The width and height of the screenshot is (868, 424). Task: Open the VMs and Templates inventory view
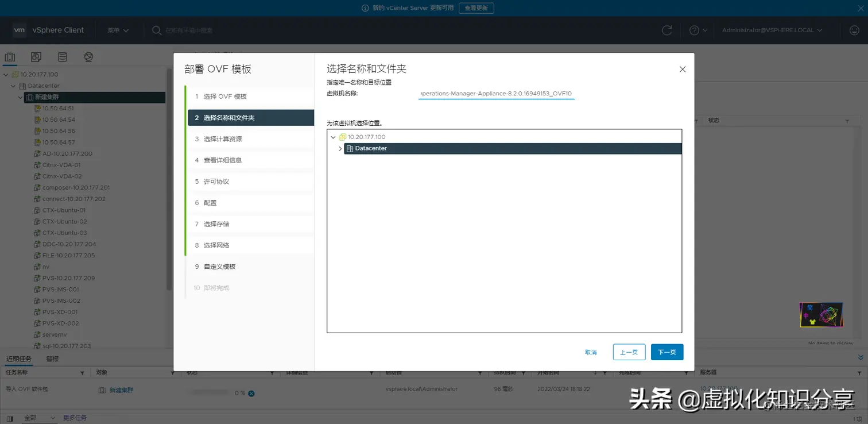pyautogui.click(x=34, y=57)
